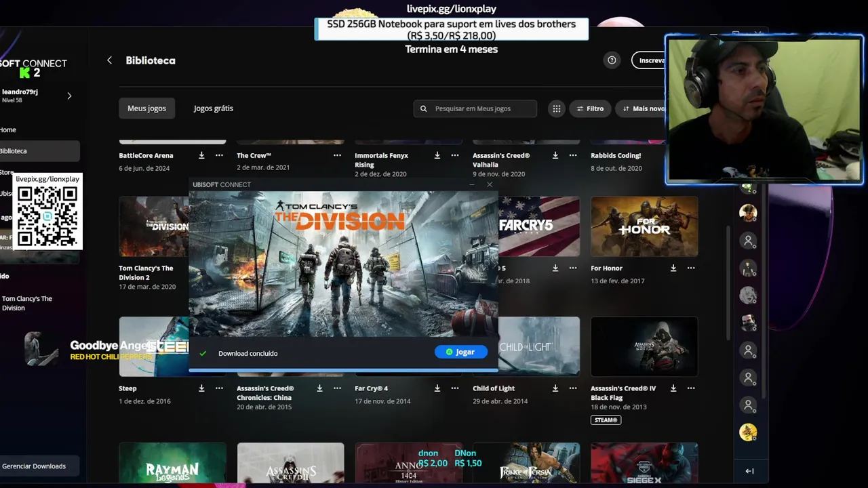The height and width of the screenshot is (488, 868).
Task: Open more options for For Honor
Action: click(x=691, y=268)
